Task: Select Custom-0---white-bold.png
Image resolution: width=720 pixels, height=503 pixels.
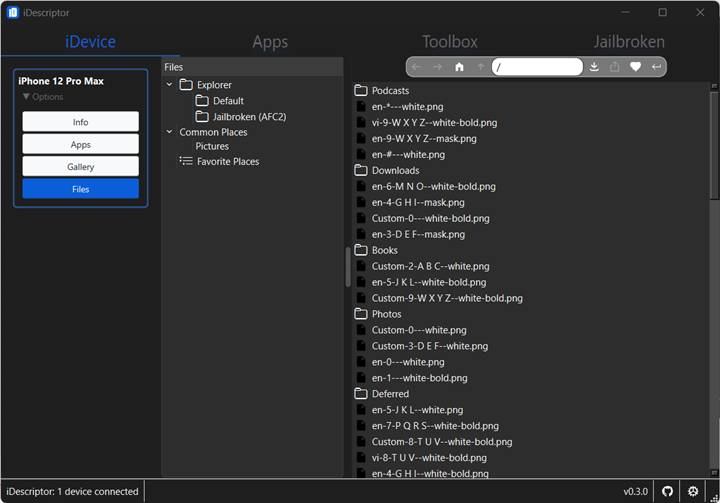Action: coord(431,218)
